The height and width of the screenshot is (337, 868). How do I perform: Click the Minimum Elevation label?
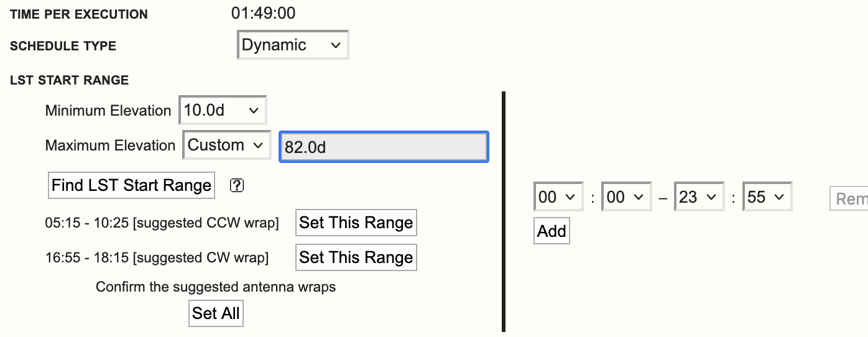point(108,111)
